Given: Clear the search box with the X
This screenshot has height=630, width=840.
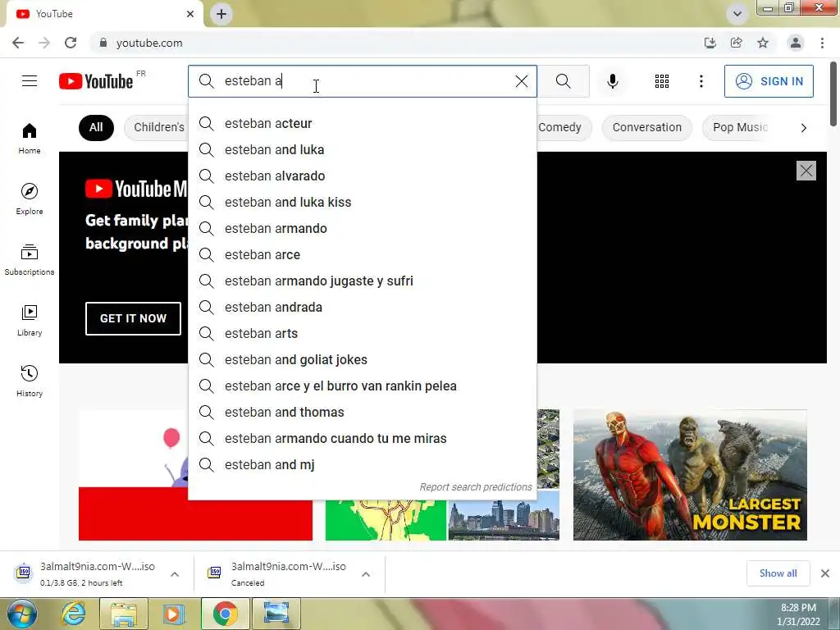Looking at the screenshot, I should [x=521, y=81].
